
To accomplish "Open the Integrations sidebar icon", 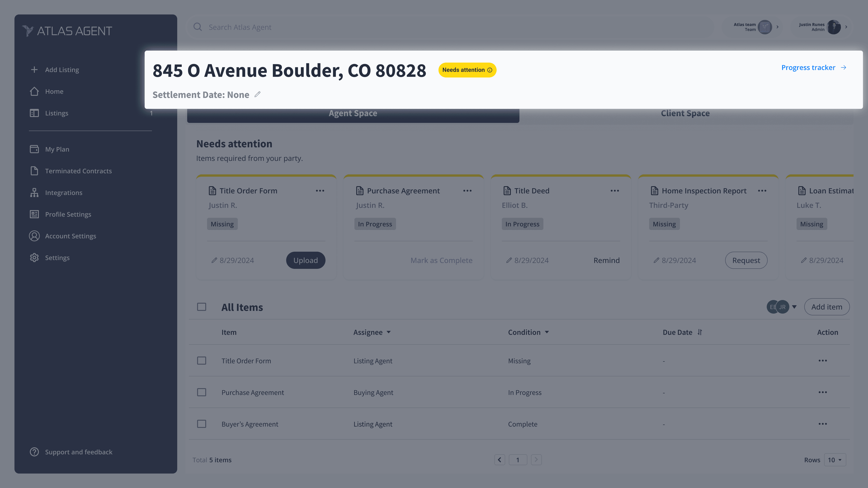I will (x=34, y=193).
